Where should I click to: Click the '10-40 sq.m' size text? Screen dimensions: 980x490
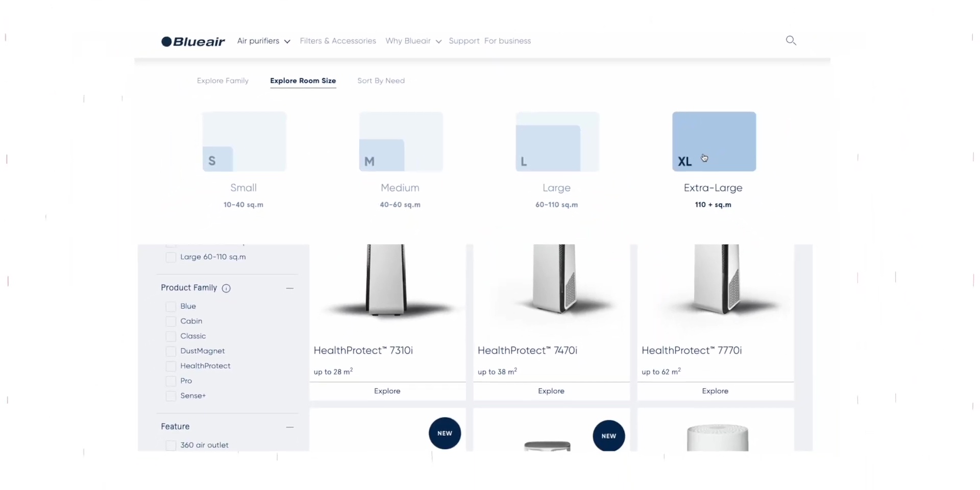click(243, 205)
